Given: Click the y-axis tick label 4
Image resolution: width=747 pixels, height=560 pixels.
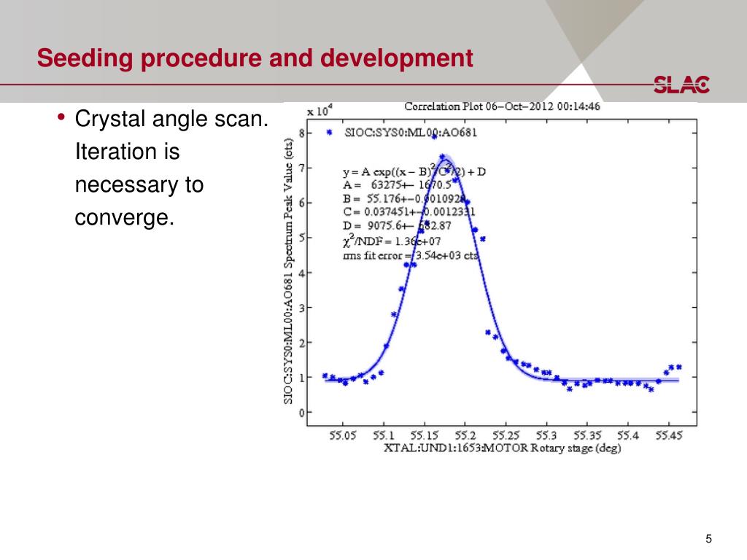Looking at the screenshot, I should (x=301, y=273).
